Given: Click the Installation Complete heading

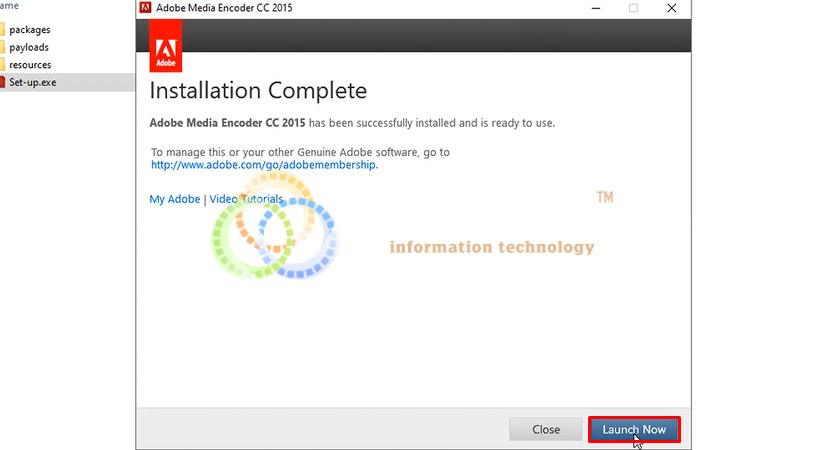Looking at the screenshot, I should [x=258, y=91].
